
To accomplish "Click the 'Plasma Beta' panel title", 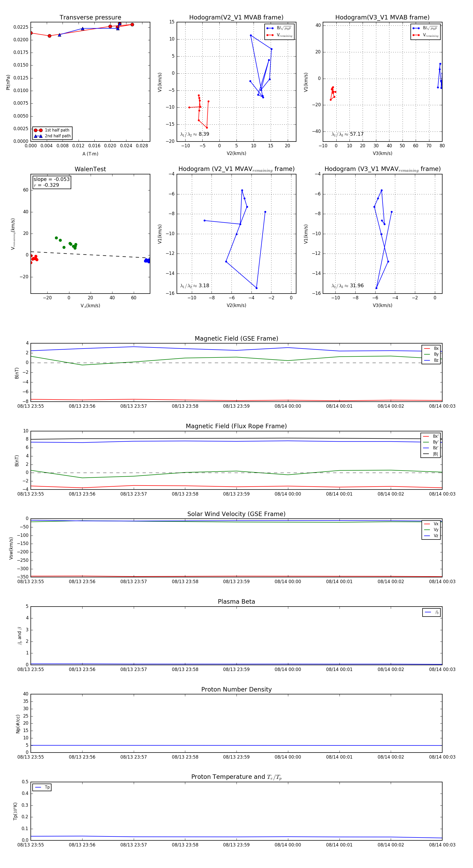I will point(236,602).
